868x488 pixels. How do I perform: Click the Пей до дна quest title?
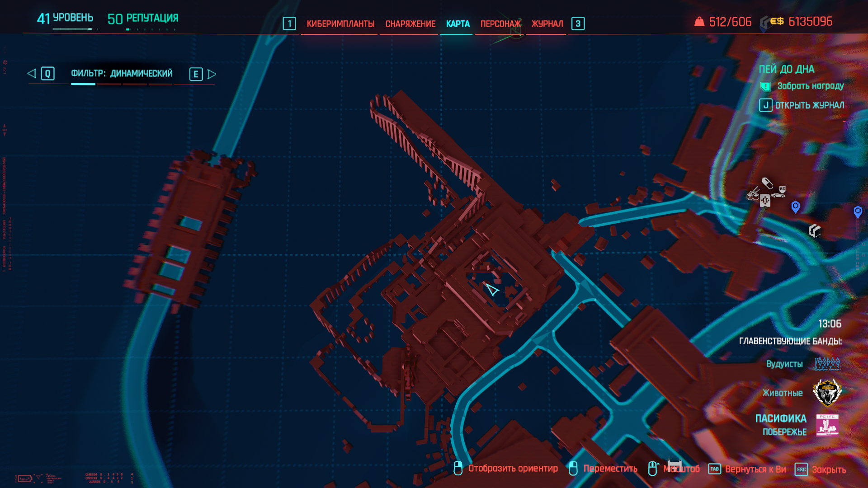[x=786, y=69]
